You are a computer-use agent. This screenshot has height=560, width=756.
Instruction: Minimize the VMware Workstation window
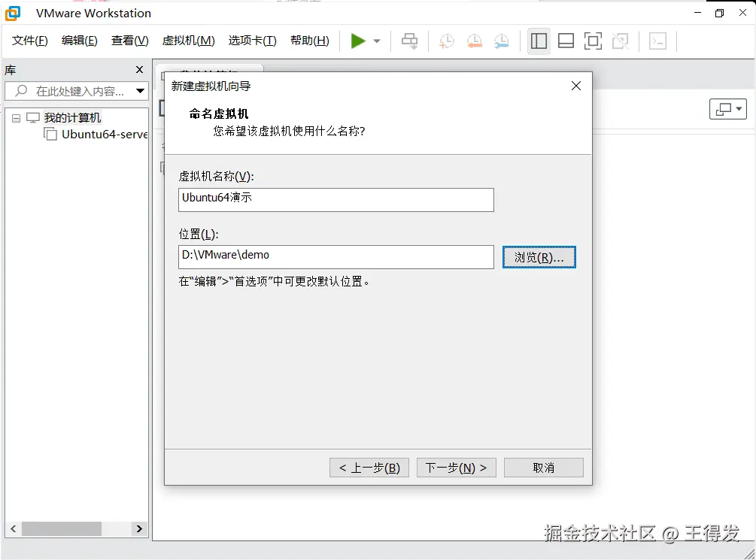click(697, 13)
